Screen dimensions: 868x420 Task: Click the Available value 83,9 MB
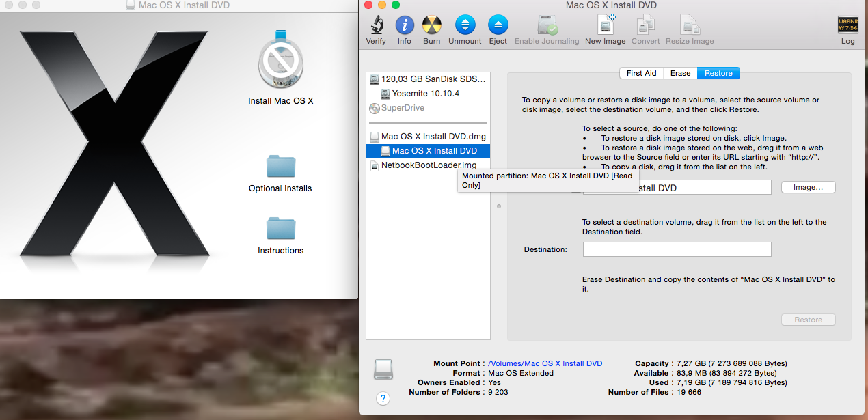[x=726, y=374]
